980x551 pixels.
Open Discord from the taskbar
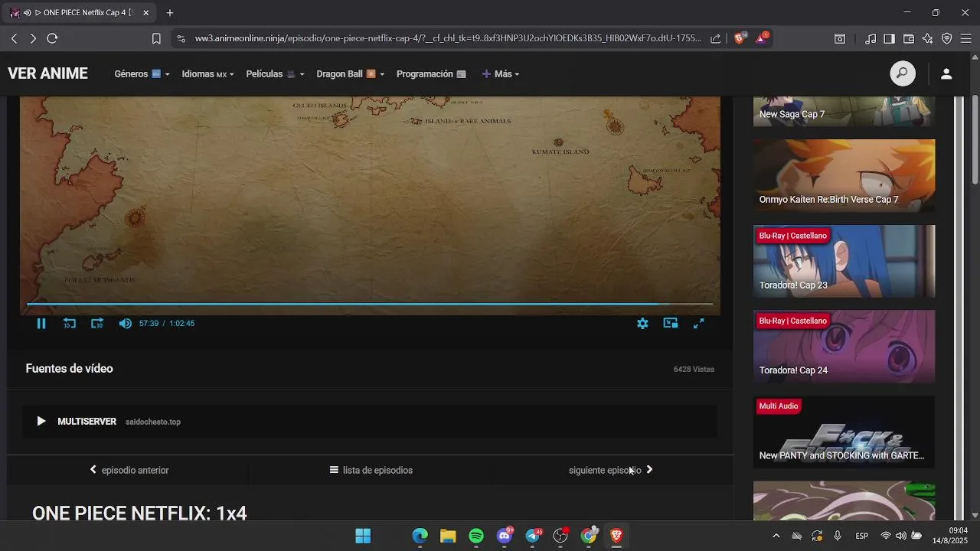[x=505, y=536]
